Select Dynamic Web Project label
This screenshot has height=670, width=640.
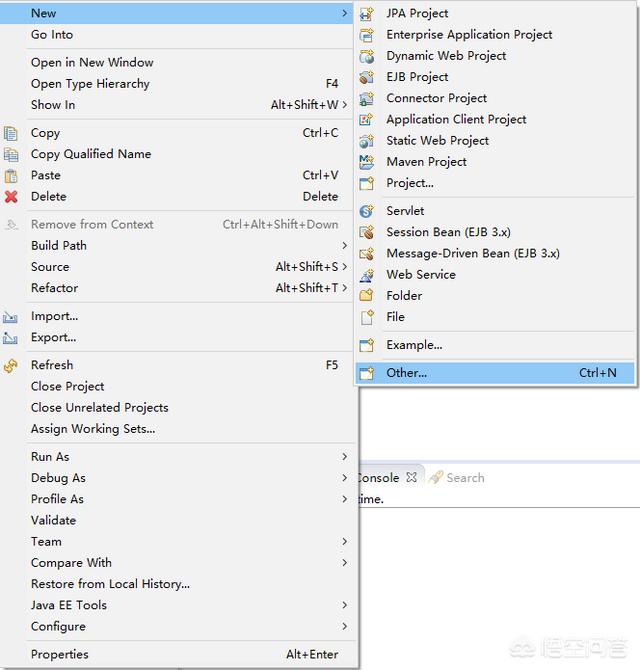coord(446,56)
